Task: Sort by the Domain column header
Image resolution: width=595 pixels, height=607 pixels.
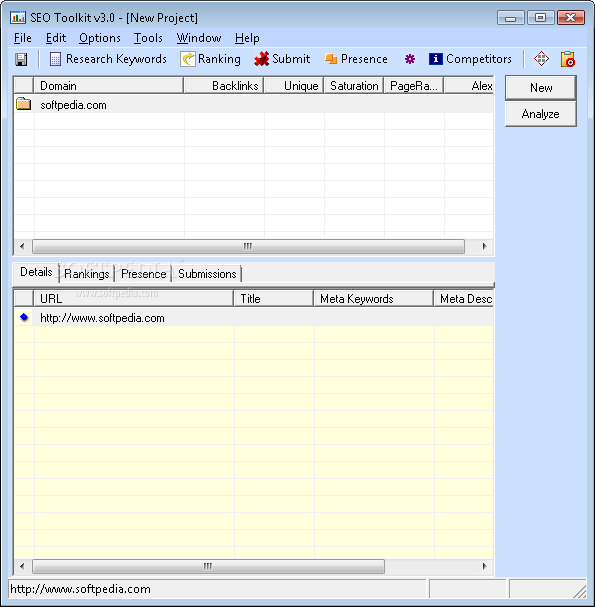Action: (x=108, y=86)
